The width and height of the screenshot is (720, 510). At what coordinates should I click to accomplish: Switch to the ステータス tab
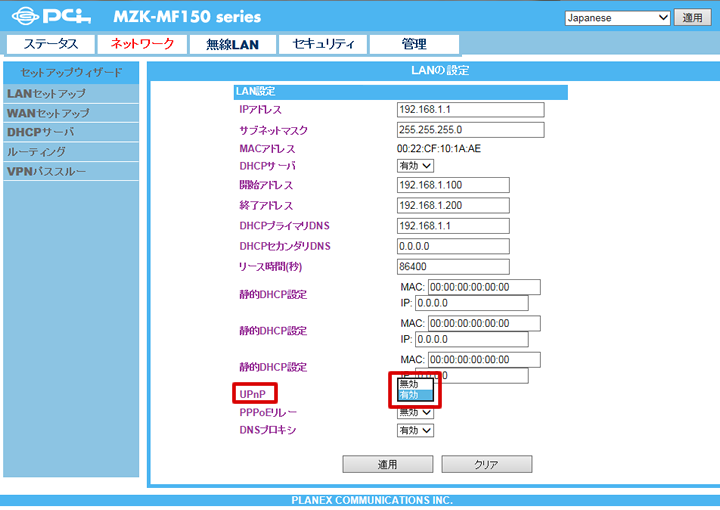coord(51,44)
